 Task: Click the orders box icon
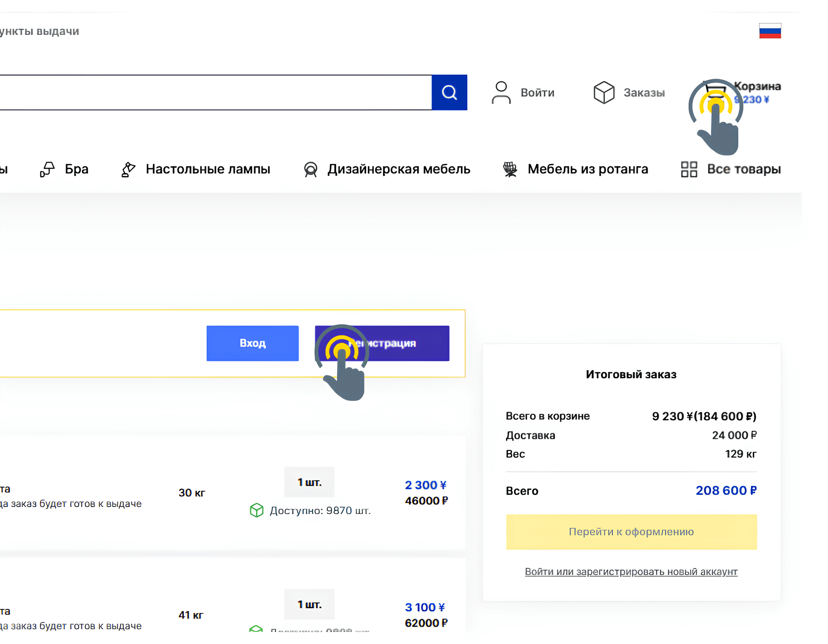pyautogui.click(x=603, y=93)
